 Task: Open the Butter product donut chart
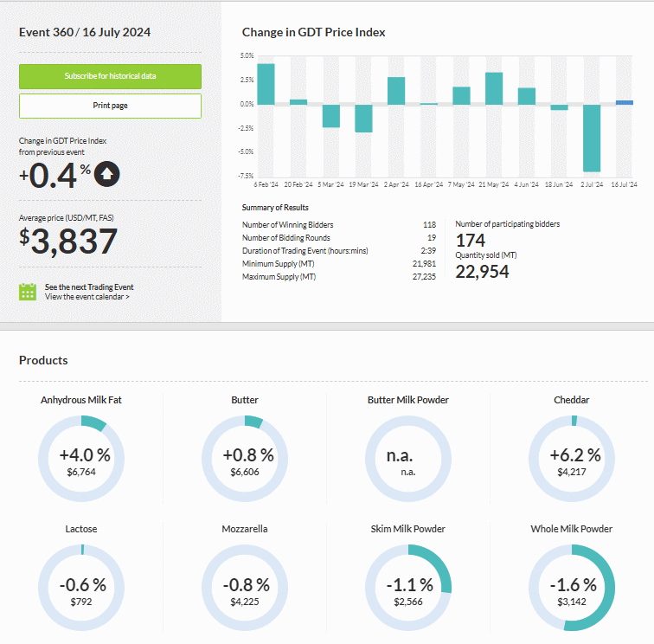(x=245, y=459)
